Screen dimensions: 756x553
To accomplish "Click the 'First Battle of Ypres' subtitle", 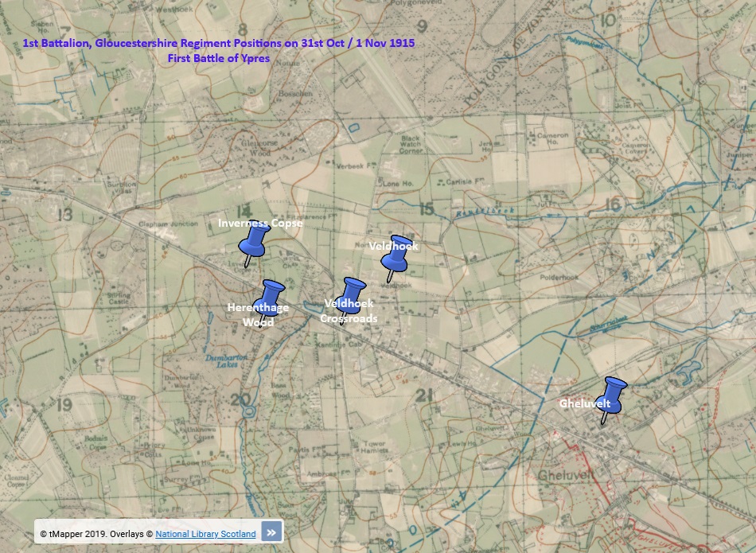I will (x=218, y=58).
